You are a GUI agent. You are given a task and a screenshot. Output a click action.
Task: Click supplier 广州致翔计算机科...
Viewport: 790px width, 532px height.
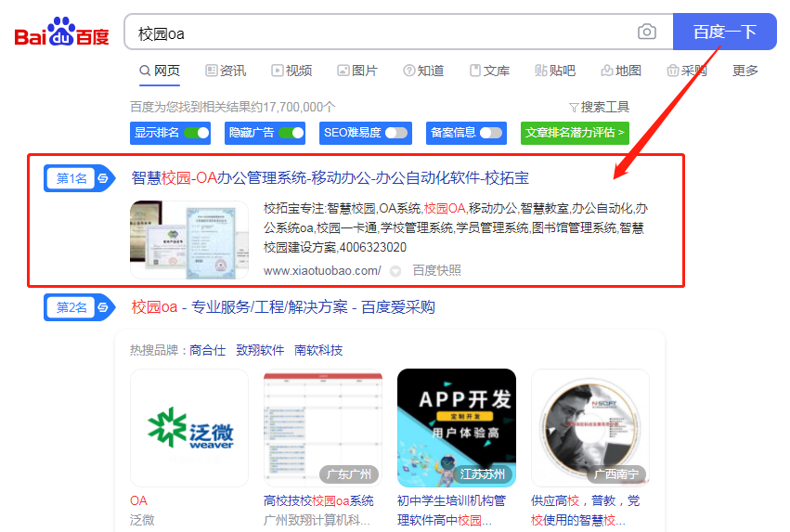point(317,520)
